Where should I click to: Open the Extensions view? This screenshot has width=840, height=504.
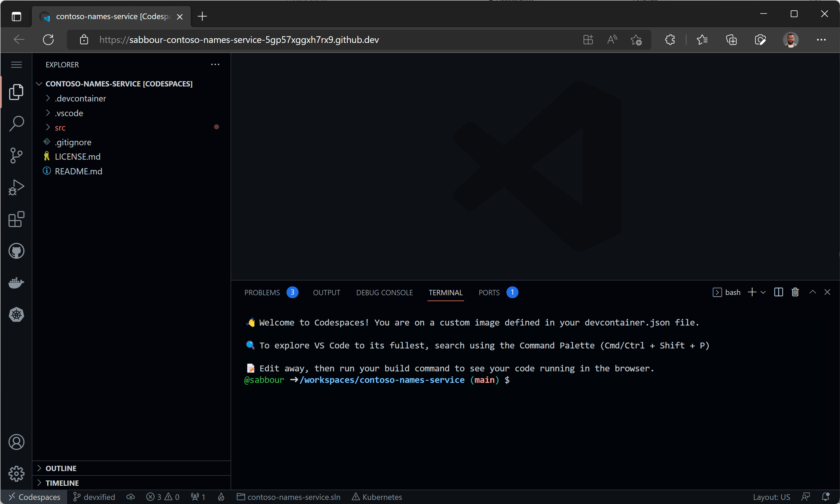point(16,219)
